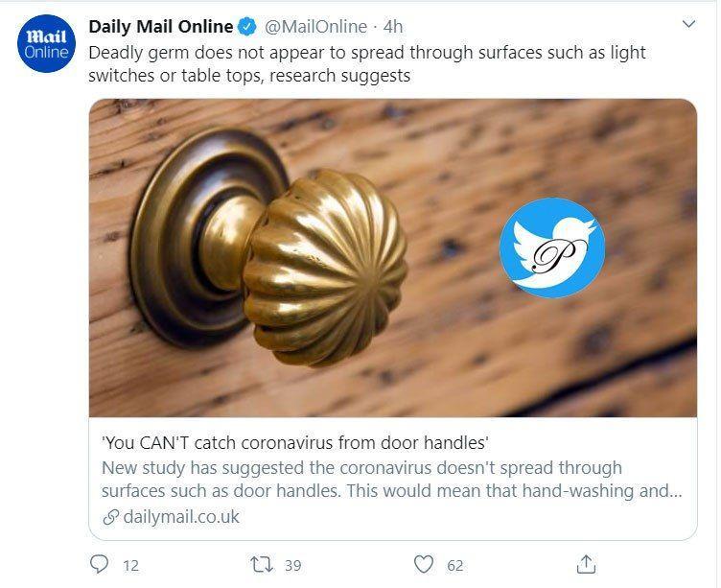Like the tweet with heart icon

click(424, 564)
